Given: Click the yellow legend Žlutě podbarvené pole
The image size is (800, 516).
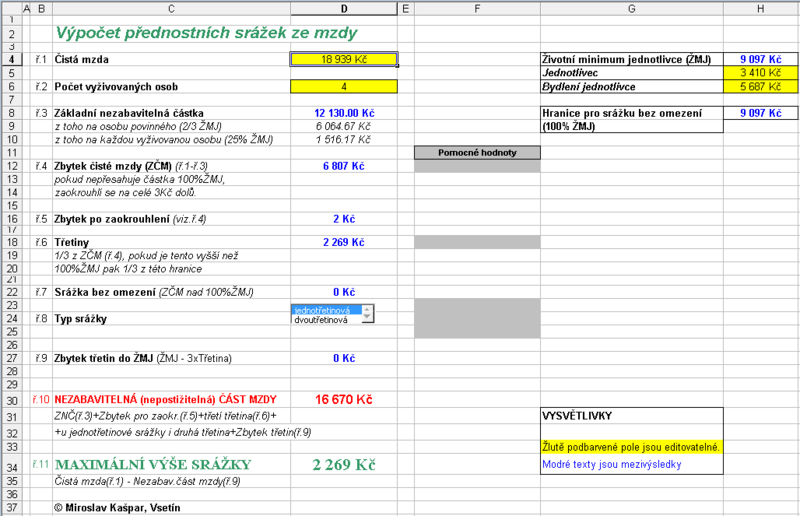Looking at the screenshot, I should [631, 448].
